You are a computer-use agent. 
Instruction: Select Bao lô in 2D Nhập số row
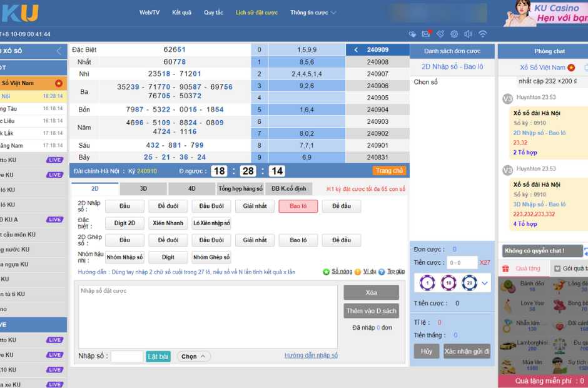coord(298,206)
